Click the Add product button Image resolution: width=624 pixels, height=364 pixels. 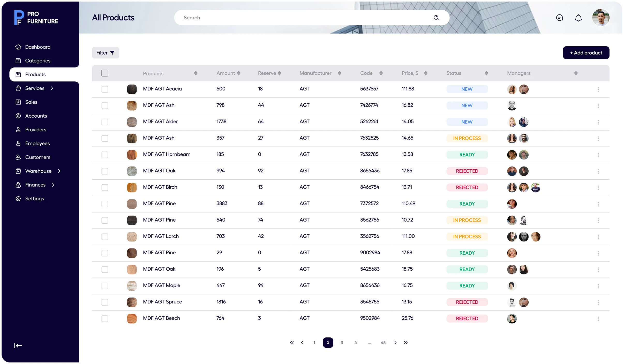tap(586, 53)
